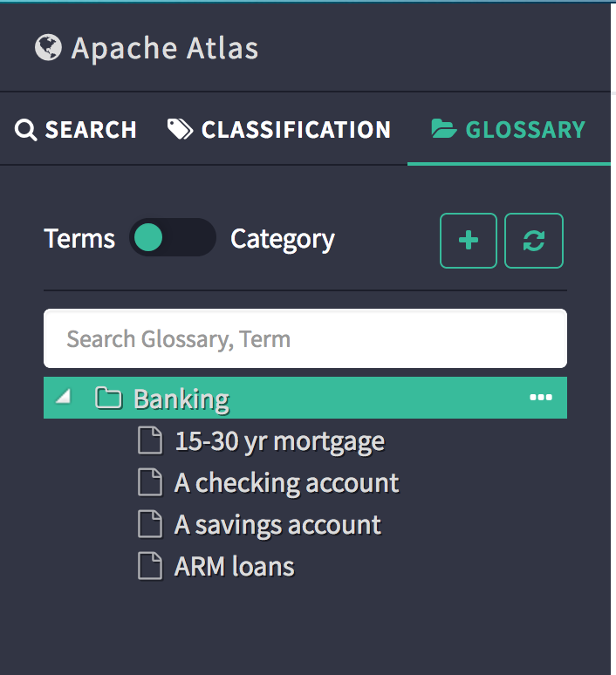Click file icon beside A checking account
Image resolution: width=616 pixels, height=675 pixels.
[151, 482]
